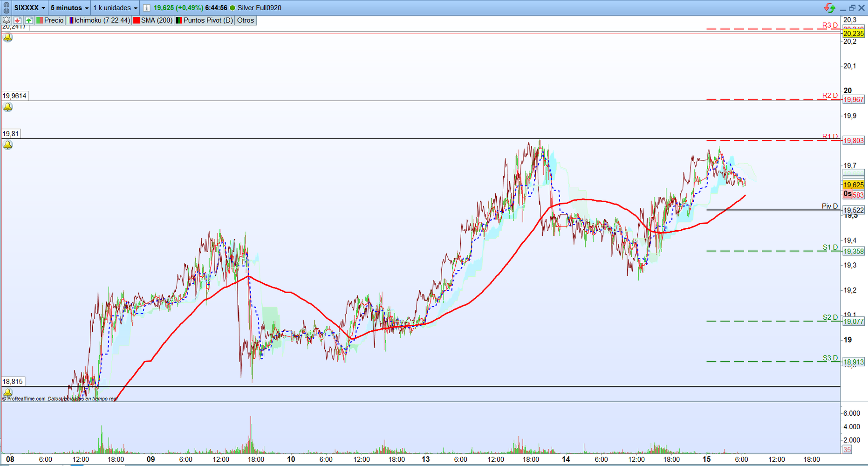Click the Puntos Pivot color swatch
This screenshot has height=466, width=868.
[178, 21]
